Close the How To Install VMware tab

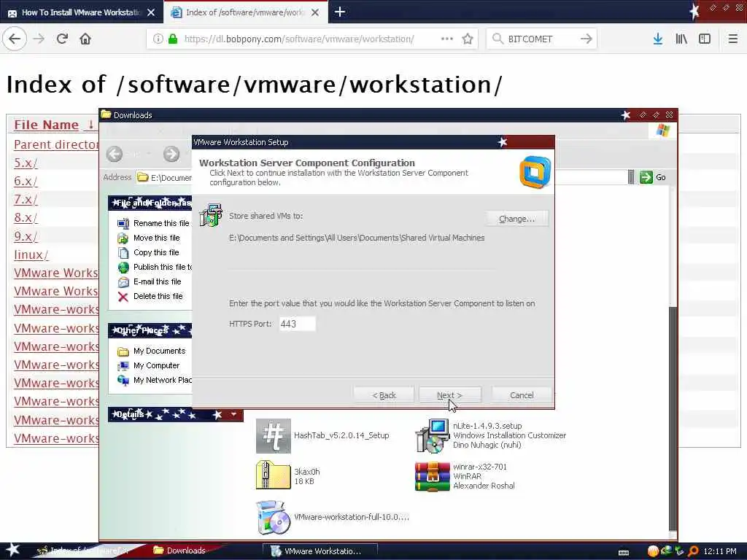click(x=151, y=12)
